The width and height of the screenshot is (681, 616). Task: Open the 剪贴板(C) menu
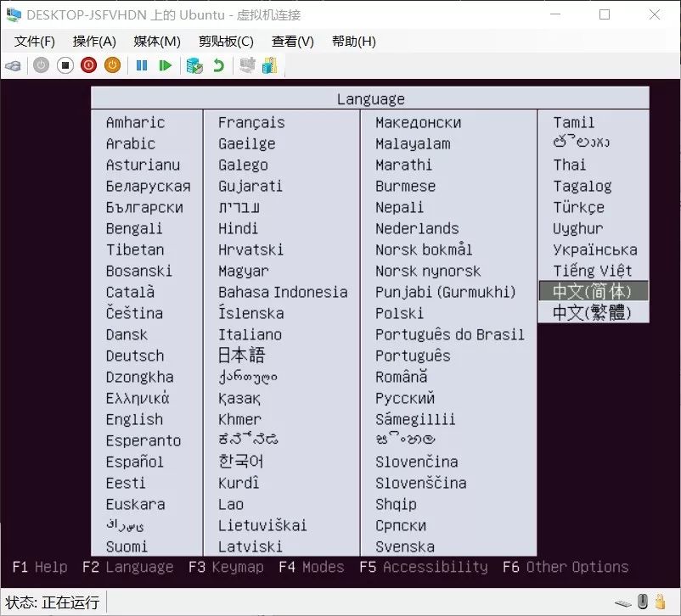226,42
